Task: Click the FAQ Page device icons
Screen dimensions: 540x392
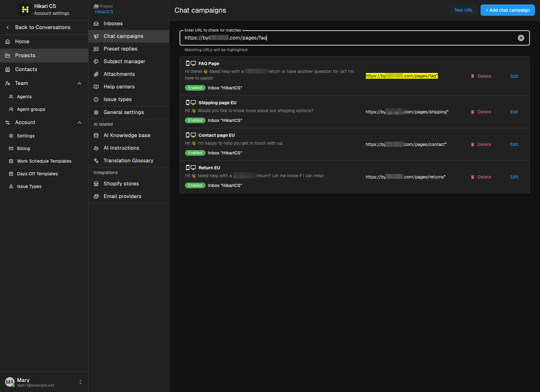Action: (x=191, y=63)
